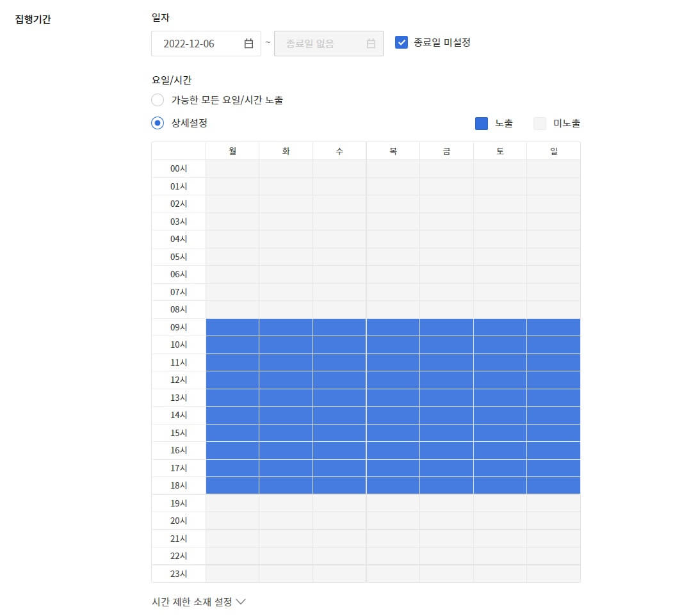Toggle Tuesday 10시 exposure cell
The image size is (682, 616).
(x=286, y=345)
